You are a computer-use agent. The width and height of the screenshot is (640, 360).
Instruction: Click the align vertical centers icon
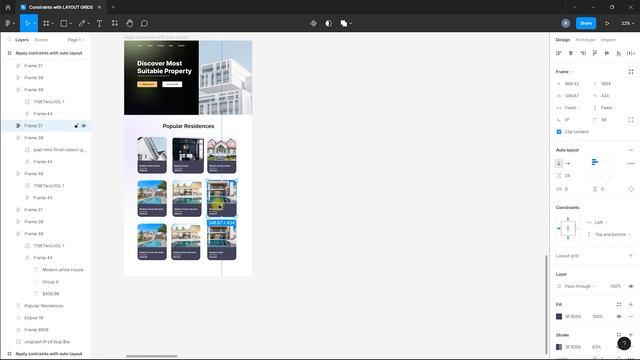[x=607, y=53]
